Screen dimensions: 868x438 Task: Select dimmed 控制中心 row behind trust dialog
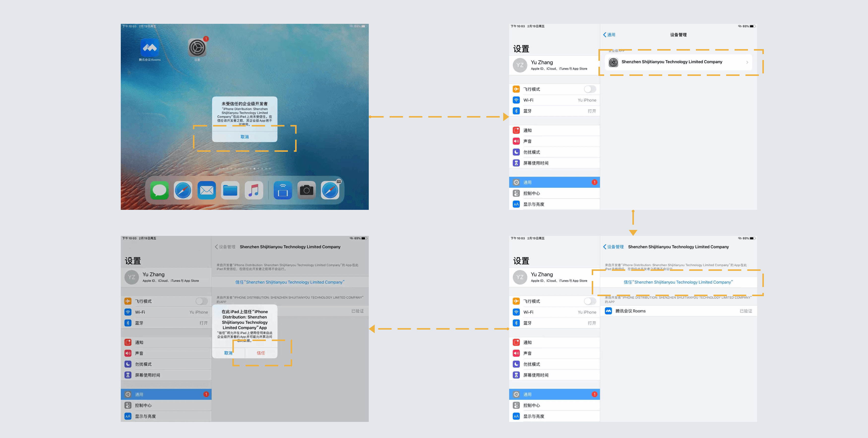click(x=166, y=405)
